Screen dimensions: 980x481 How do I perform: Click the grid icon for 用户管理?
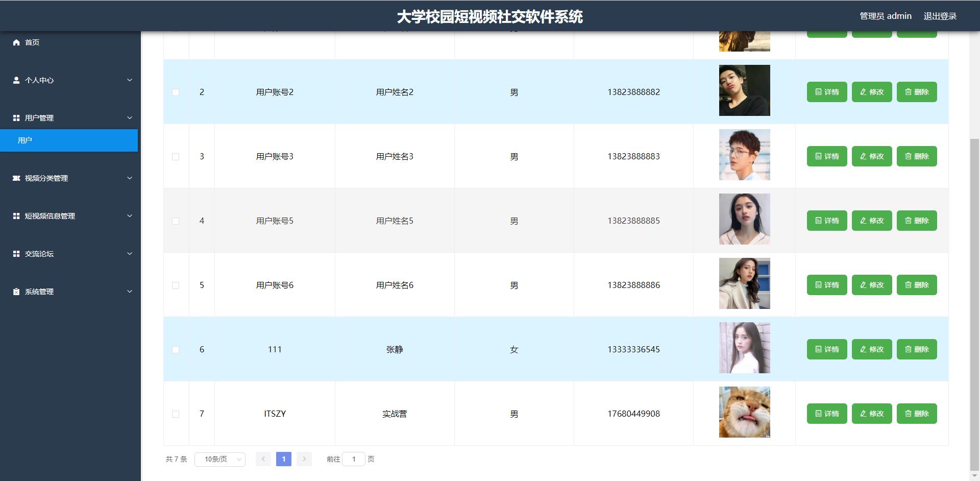point(16,118)
